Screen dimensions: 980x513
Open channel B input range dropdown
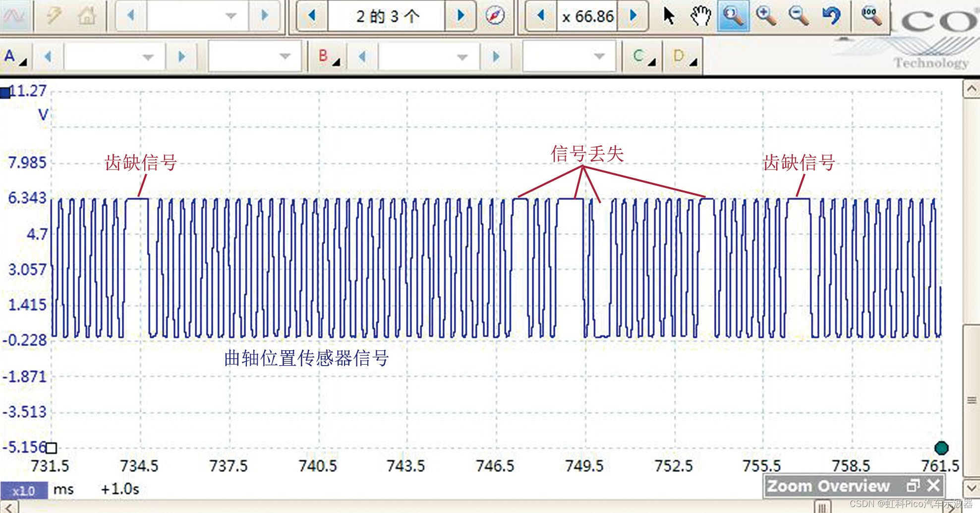[428, 57]
